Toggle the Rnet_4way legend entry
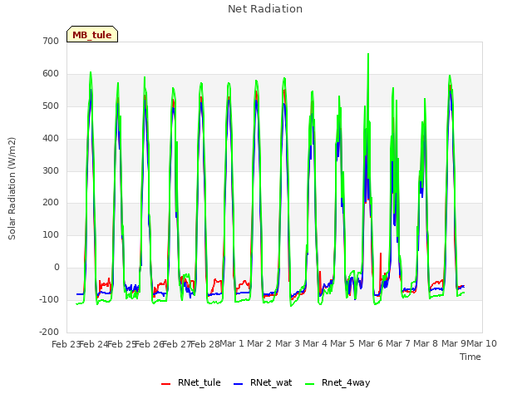 (337, 382)
